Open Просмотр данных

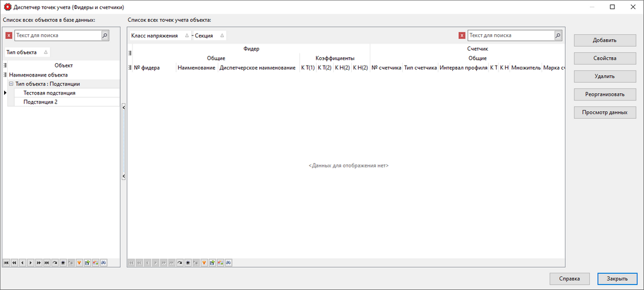coord(605,113)
